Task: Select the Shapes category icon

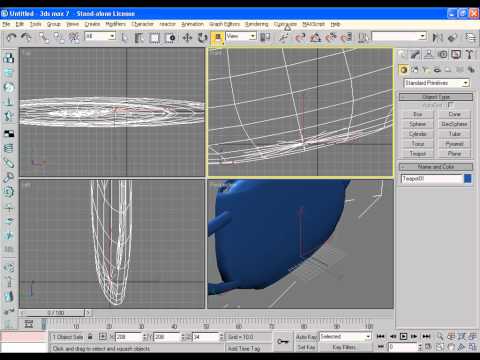Action: 415,70
